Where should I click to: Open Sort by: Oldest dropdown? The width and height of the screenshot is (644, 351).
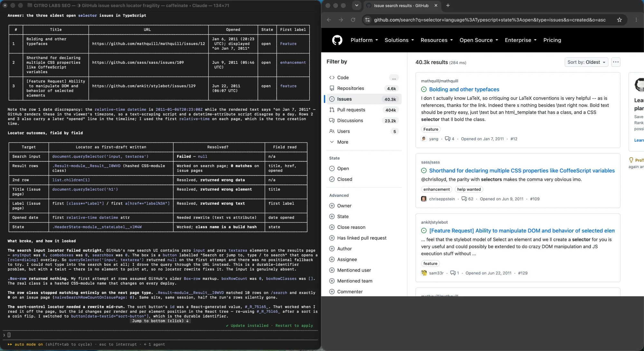586,62
